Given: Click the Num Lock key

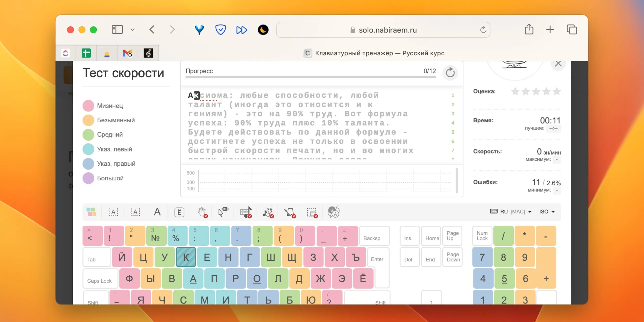Looking at the screenshot, I should point(482,236).
